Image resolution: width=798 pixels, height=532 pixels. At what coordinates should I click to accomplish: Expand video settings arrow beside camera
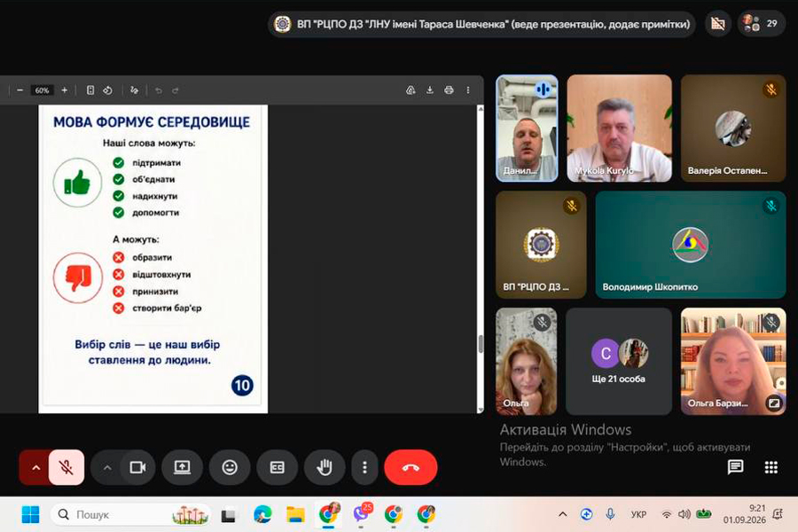pos(107,467)
